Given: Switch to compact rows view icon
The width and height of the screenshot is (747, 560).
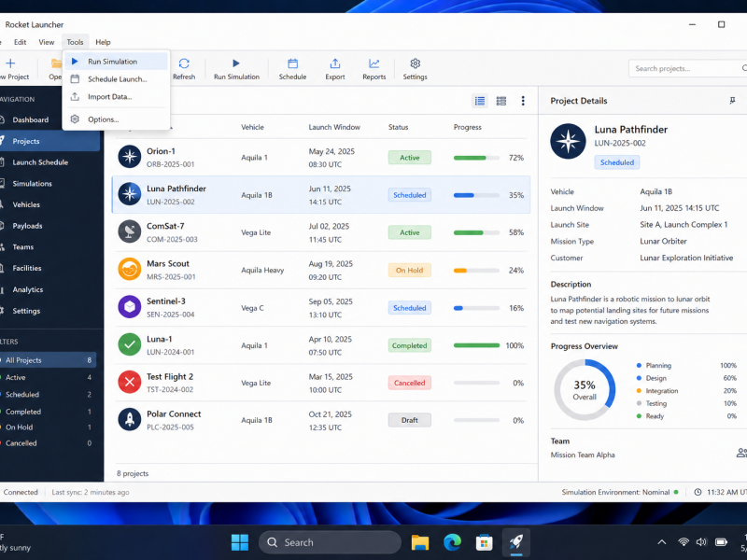Looking at the screenshot, I should pyautogui.click(x=501, y=101).
